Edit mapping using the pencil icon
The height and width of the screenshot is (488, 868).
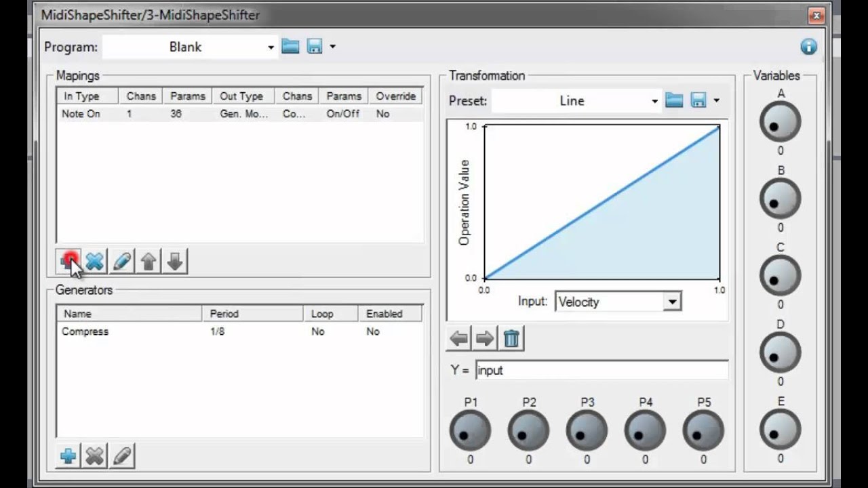pyautogui.click(x=121, y=261)
